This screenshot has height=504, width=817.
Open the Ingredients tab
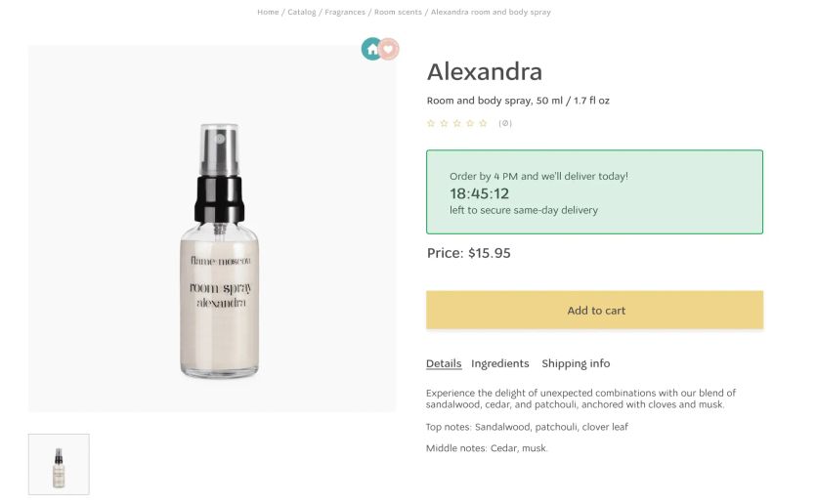(499, 363)
